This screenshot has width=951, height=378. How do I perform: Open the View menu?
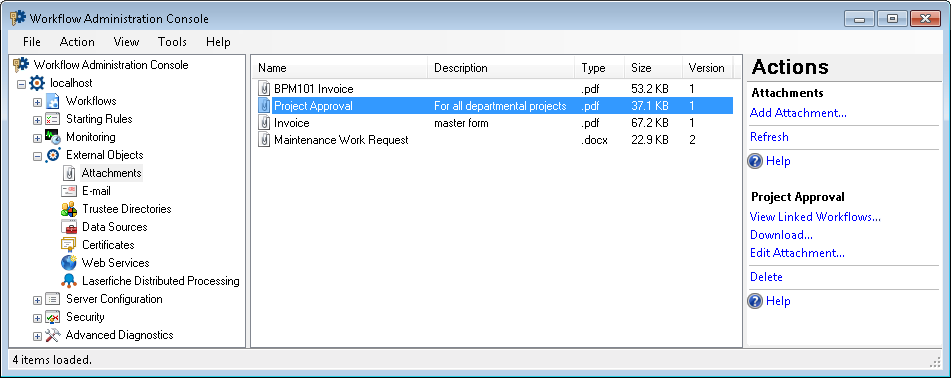click(126, 42)
